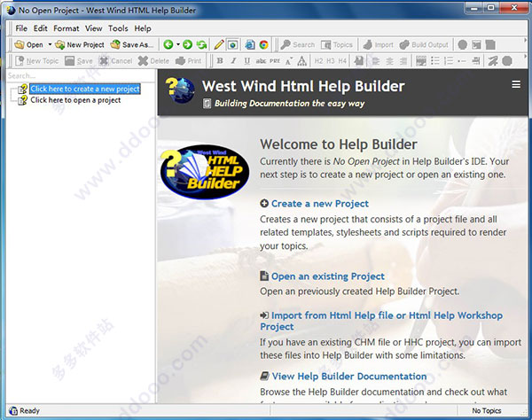The height and width of the screenshot is (420, 532).
Task: View topic in Chrome browser icon
Action: [x=263, y=44]
